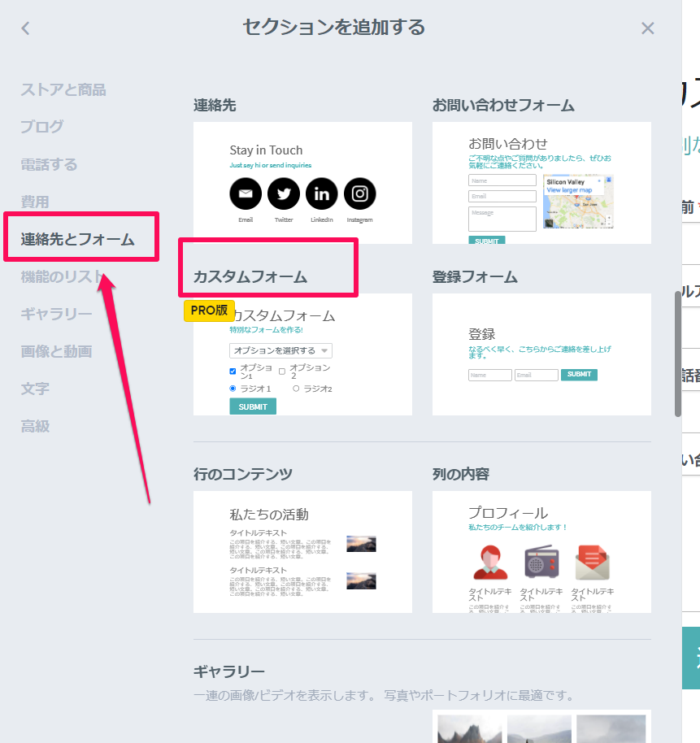
Task: Click the Name field in 登録 form
Action: point(490,375)
